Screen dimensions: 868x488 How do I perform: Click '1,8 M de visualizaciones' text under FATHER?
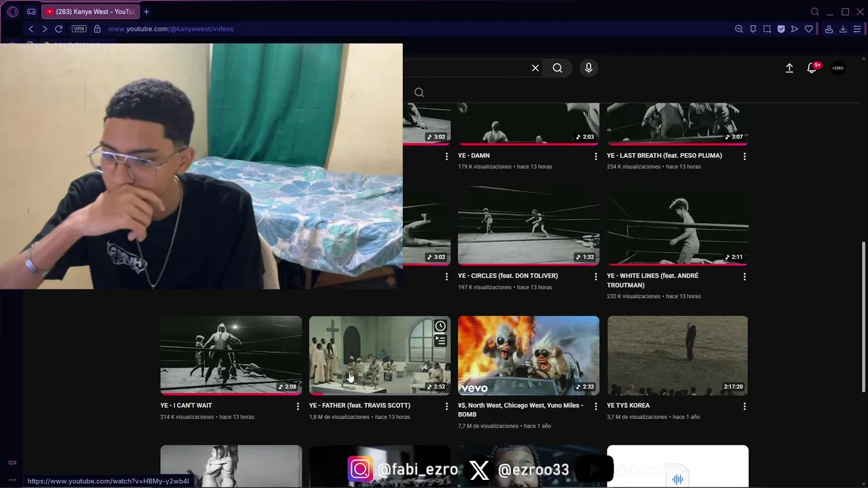[x=339, y=417]
